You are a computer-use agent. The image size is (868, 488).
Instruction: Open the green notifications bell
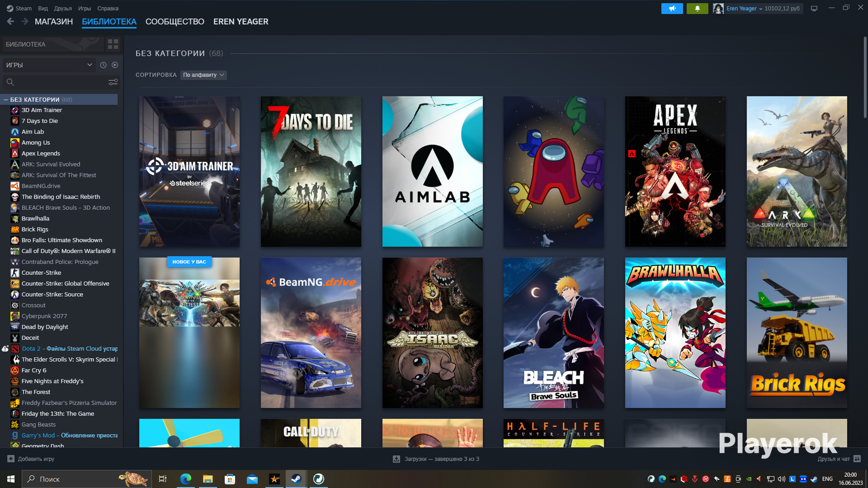click(697, 8)
